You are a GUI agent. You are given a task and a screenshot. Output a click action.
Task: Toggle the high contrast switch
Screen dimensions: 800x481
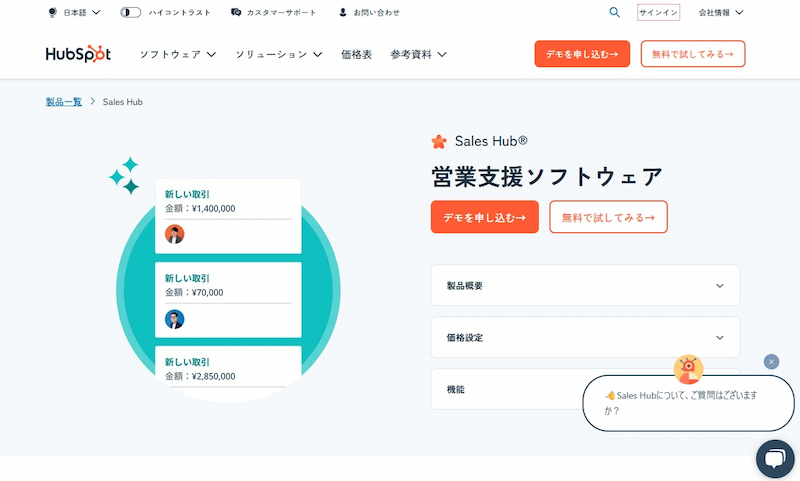[131, 12]
